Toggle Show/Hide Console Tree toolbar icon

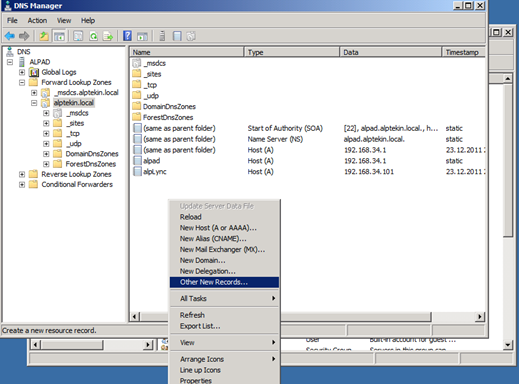59,36
